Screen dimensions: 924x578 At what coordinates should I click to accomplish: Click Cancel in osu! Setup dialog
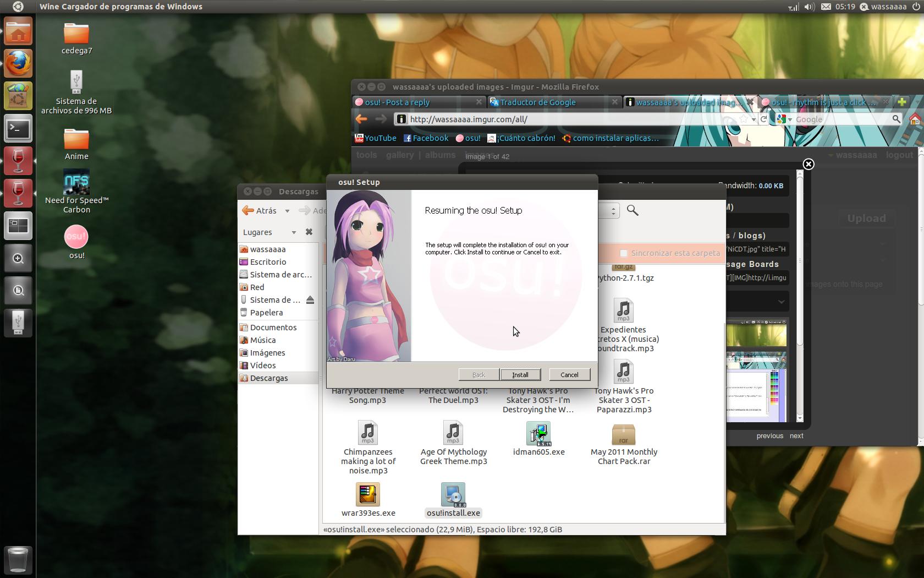point(569,375)
